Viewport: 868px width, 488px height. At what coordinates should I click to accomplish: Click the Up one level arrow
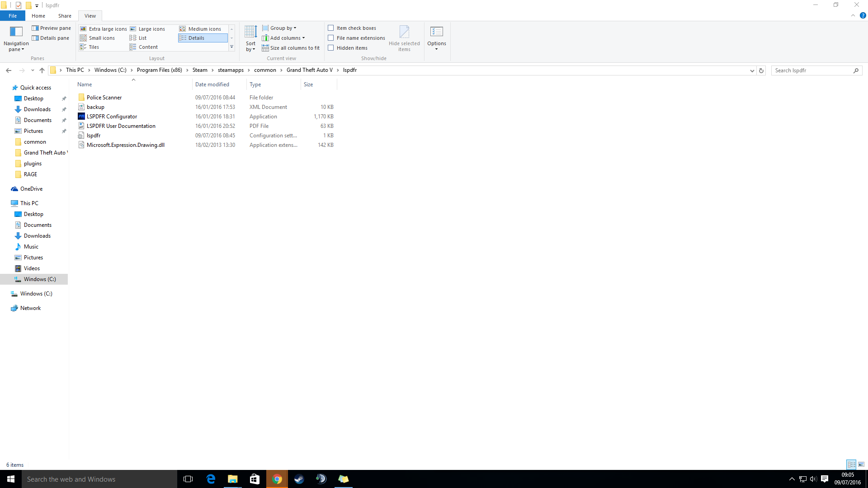(x=42, y=70)
